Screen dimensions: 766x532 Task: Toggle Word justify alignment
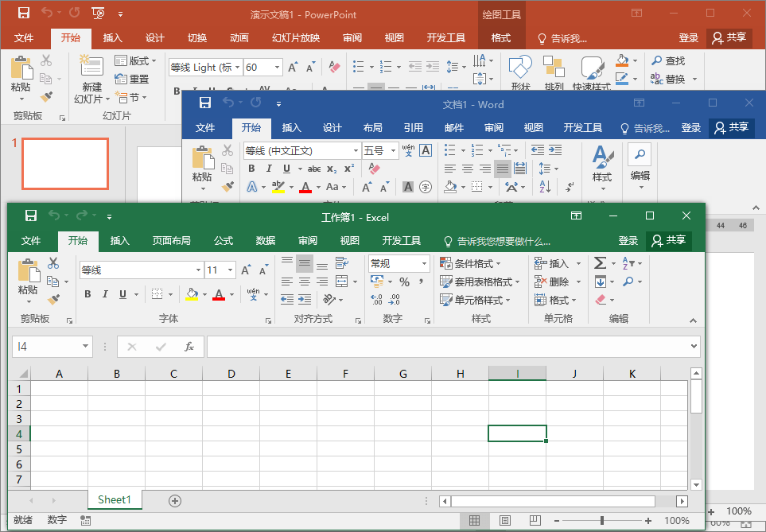(x=502, y=169)
